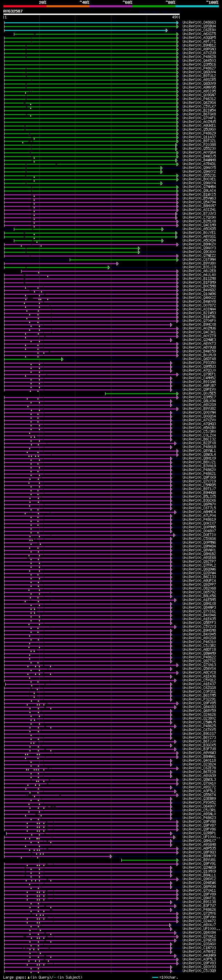The image size is (222, 980).
Task: Open hit label UniRef100_Q9SBU4
Action: point(199,26)
